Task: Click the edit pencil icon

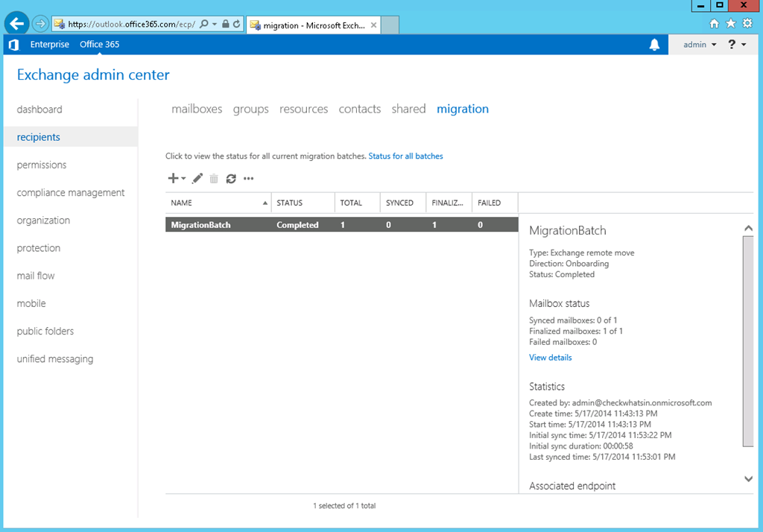Action: click(197, 179)
